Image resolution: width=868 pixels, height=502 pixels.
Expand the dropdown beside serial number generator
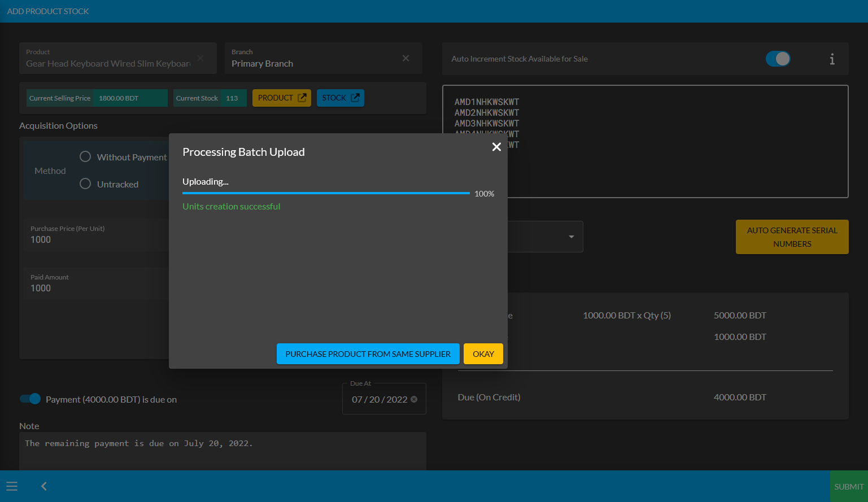click(571, 237)
